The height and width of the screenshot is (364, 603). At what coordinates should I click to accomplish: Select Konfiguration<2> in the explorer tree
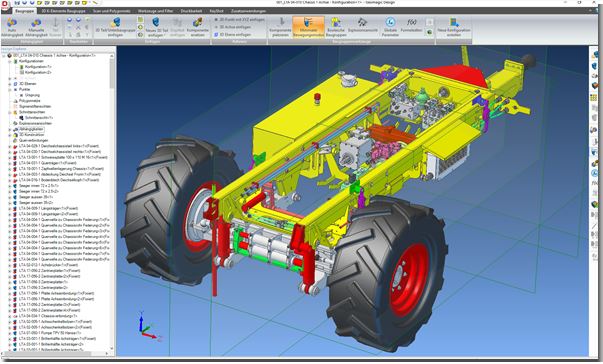(x=38, y=72)
